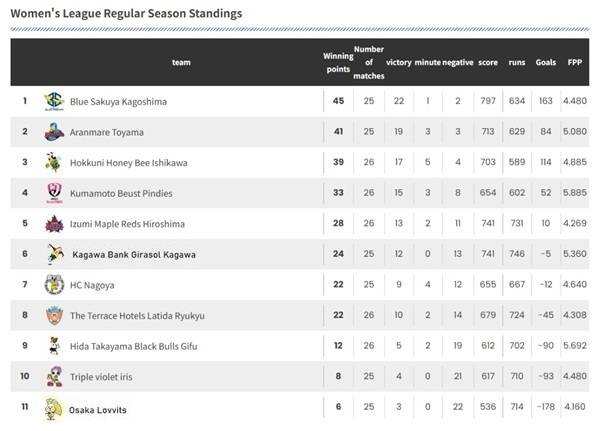Screen dimensions: 600x431
Task: Click the Goals column header
Action: point(546,62)
